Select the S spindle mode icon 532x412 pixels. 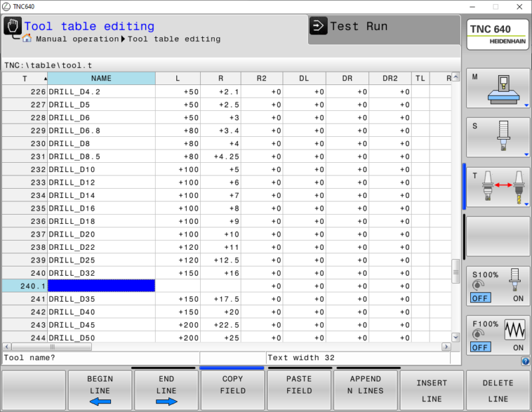(497, 136)
